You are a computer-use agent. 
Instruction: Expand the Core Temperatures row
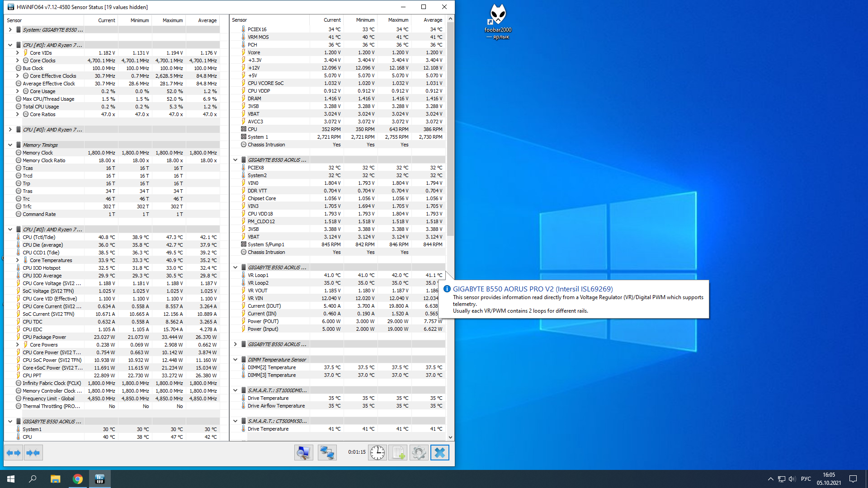tap(18, 260)
